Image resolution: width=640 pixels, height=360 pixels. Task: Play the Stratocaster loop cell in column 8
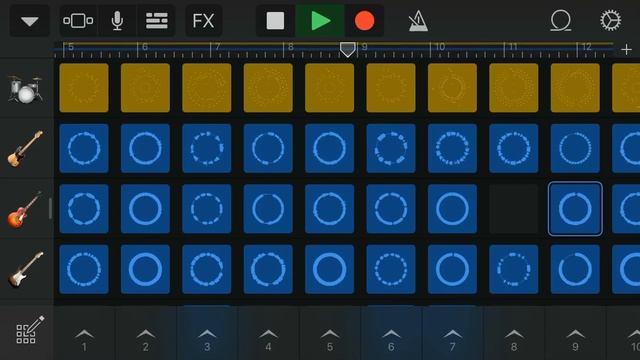pos(514,269)
